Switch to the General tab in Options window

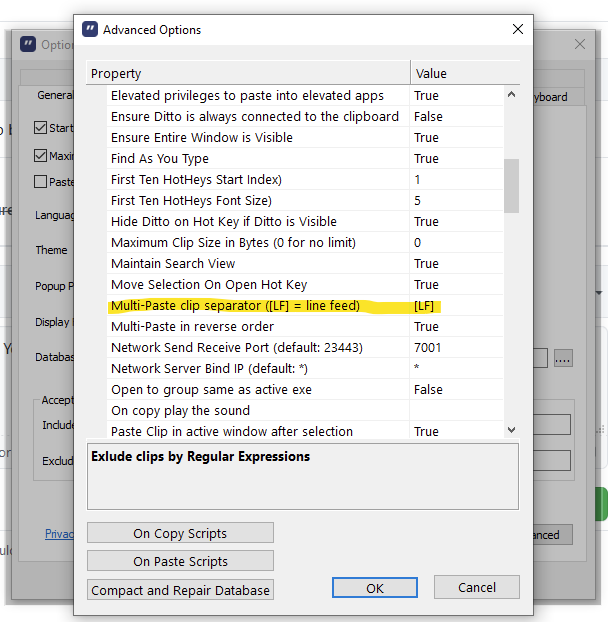55,95
